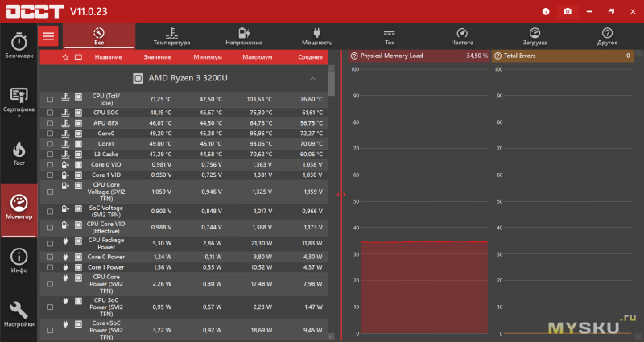The height and width of the screenshot is (342, 644).
Task: Click the 103,63 °C maximum value
Action: [259, 99]
